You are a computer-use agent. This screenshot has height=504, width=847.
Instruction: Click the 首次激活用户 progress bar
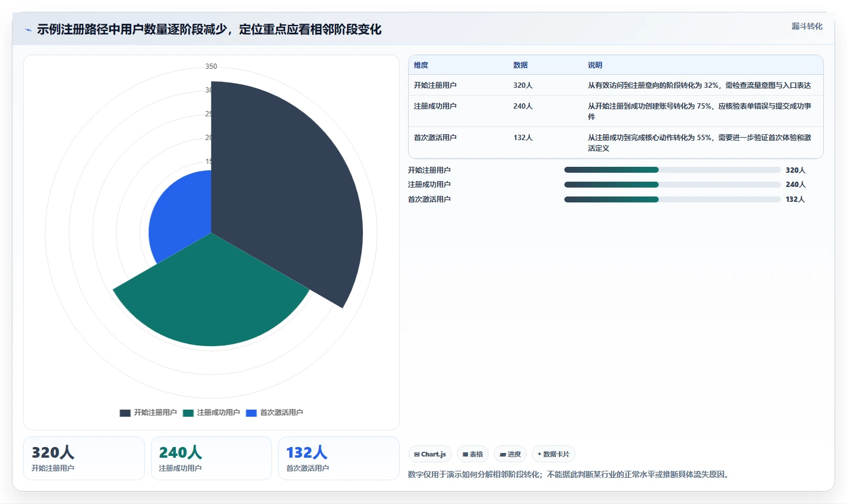coord(672,199)
